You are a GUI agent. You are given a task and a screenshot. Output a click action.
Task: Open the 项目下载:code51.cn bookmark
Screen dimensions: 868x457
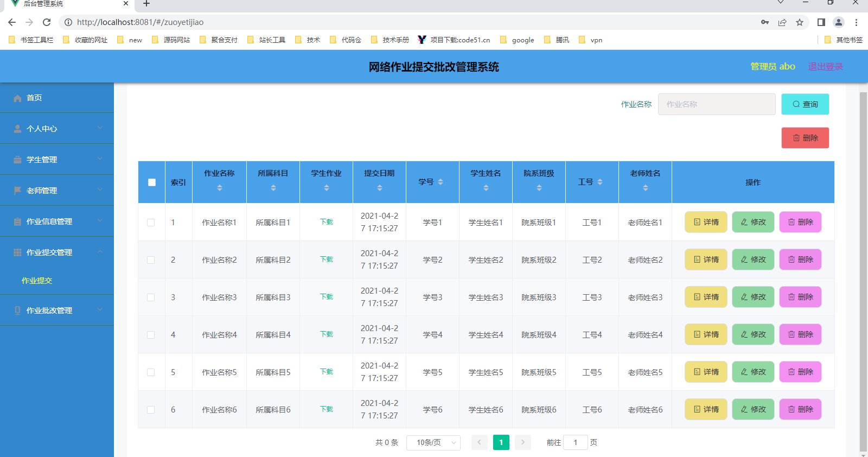coord(454,40)
